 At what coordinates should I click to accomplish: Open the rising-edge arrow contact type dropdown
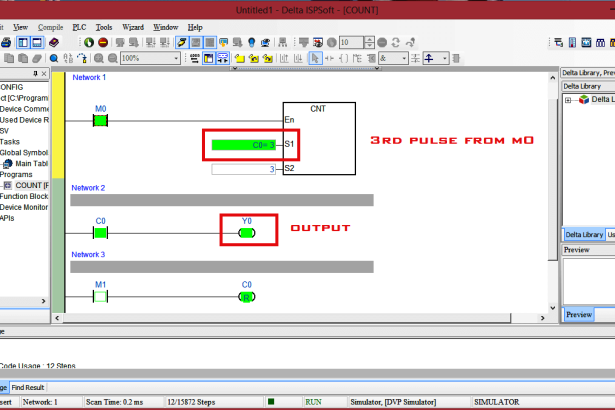(x=444, y=58)
